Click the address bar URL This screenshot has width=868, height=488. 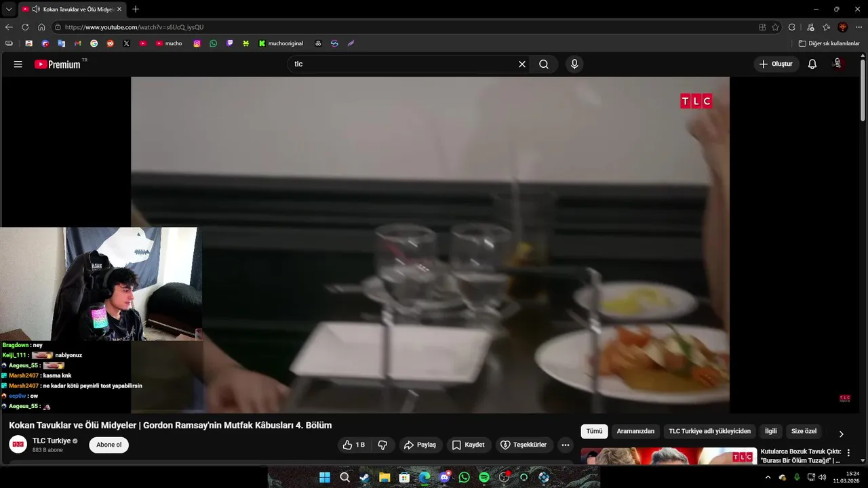(x=134, y=27)
